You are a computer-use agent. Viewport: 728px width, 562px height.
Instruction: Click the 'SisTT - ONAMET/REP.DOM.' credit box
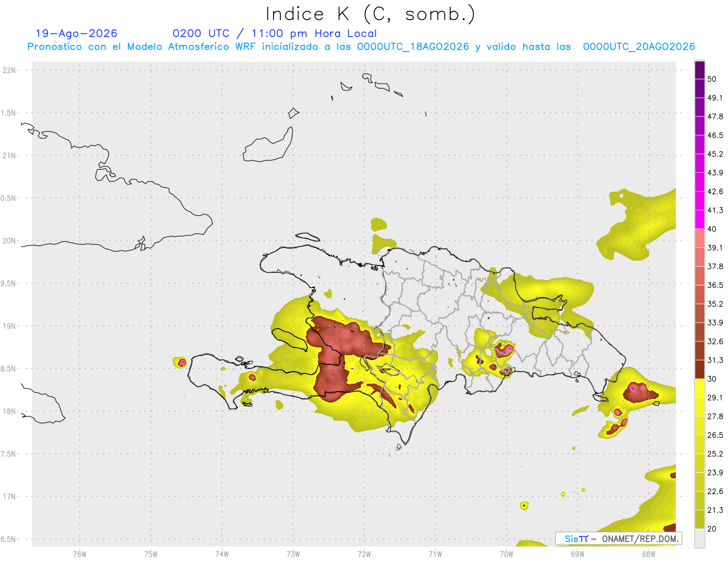tap(618, 538)
